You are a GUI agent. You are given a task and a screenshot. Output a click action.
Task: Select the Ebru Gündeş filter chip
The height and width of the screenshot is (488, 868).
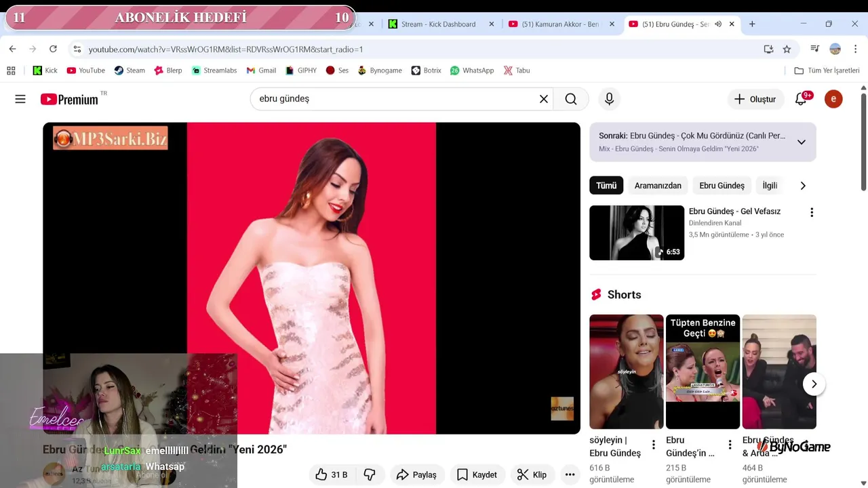(722, 185)
